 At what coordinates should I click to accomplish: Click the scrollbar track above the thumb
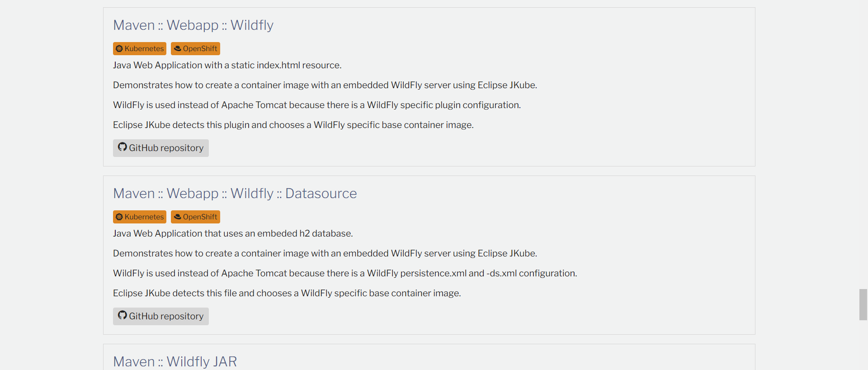863,145
